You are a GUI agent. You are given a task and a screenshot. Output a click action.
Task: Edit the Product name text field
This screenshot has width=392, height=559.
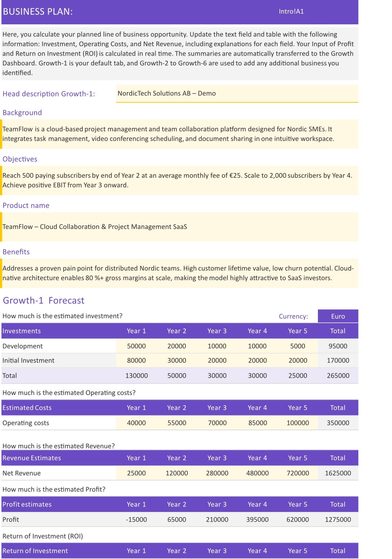[180, 227]
